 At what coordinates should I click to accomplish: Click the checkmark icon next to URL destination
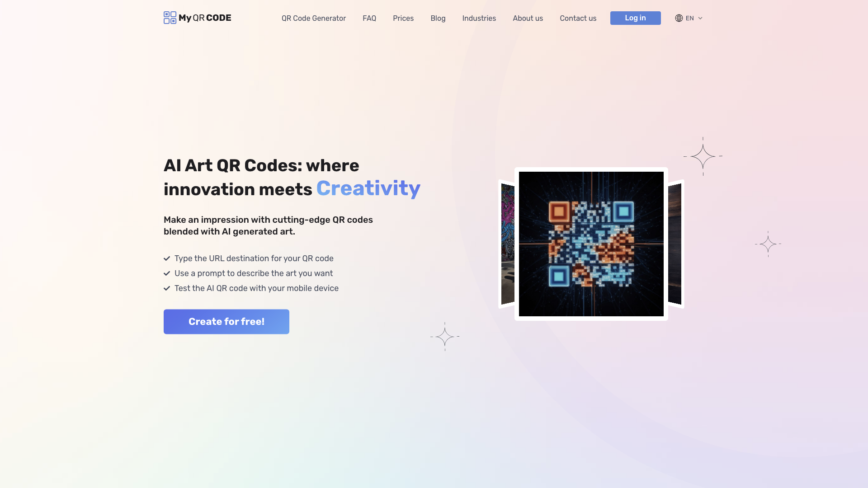[x=166, y=258]
